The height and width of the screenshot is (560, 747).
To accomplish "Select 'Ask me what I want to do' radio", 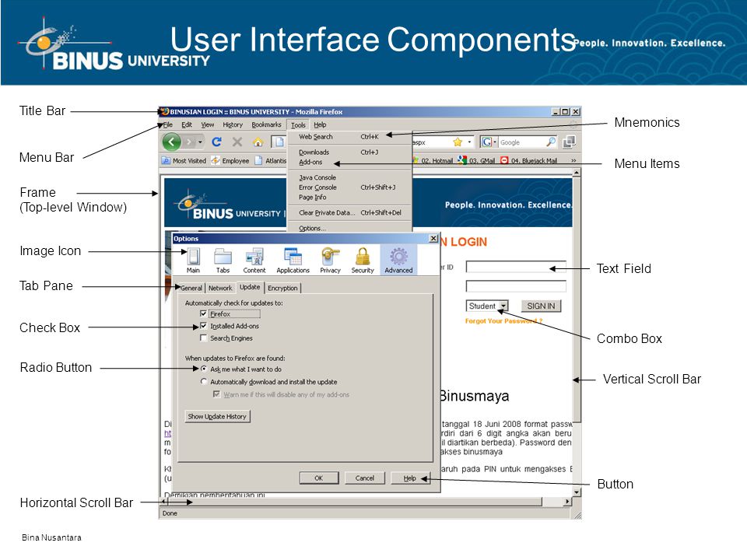I will (204, 369).
